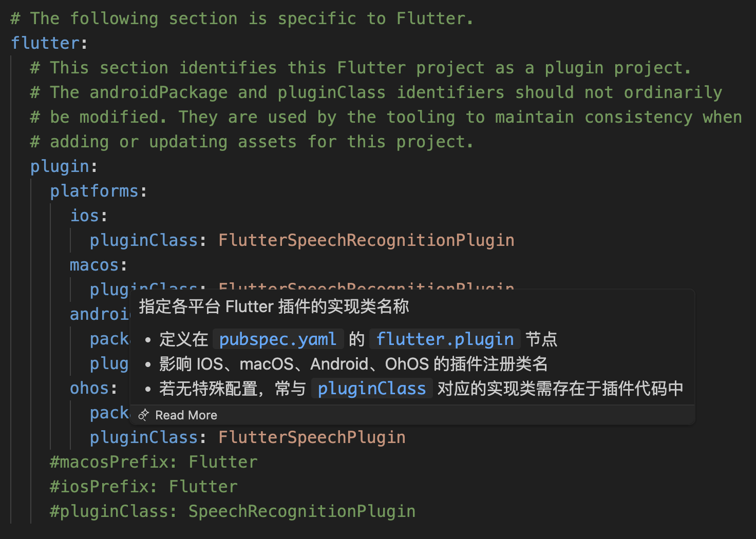Click the commented #iosPrefix line
Screen dimensions: 756x539
point(144,487)
